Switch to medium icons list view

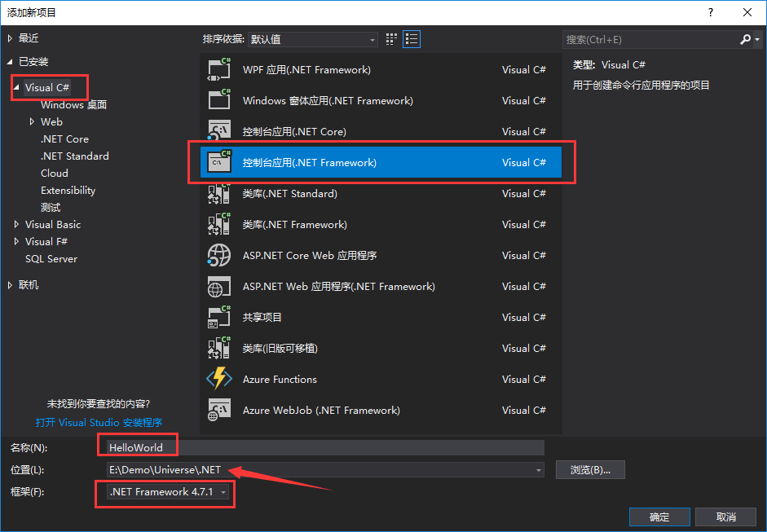(x=412, y=39)
